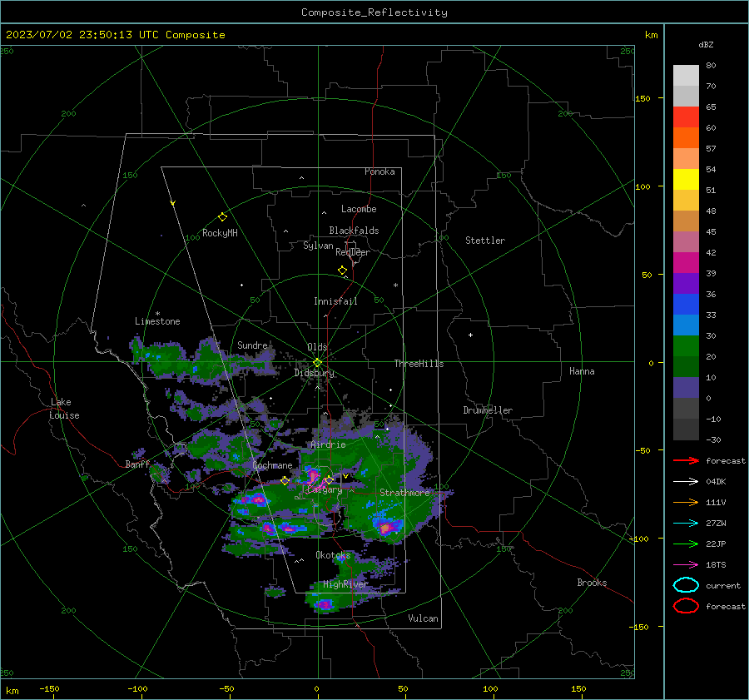This screenshot has height=700, width=749.
Task: Click the Sylvan town label
Action: coord(318,246)
